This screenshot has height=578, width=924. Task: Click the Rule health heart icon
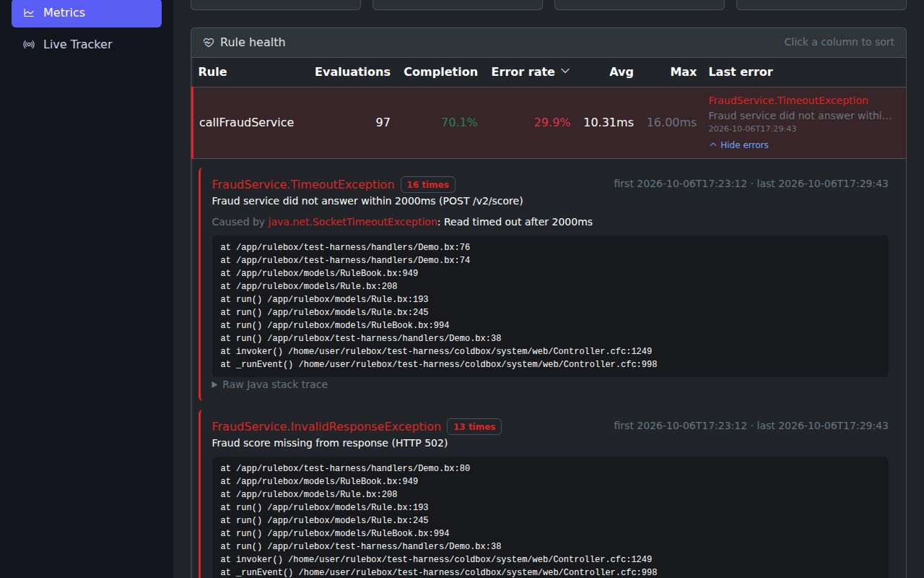(x=209, y=43)
